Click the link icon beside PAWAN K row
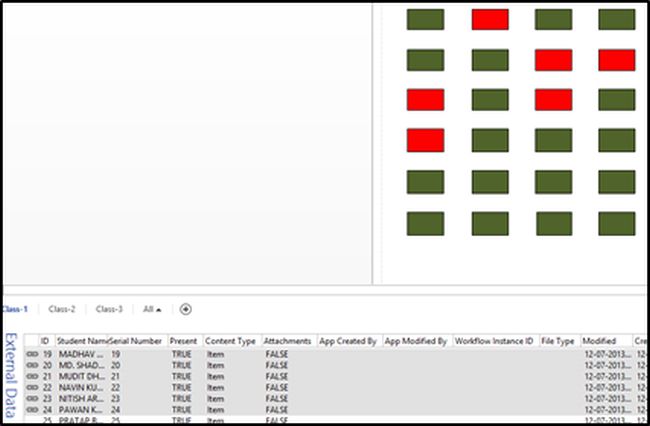This screenshot has height=426, width=650. [32, 410]
